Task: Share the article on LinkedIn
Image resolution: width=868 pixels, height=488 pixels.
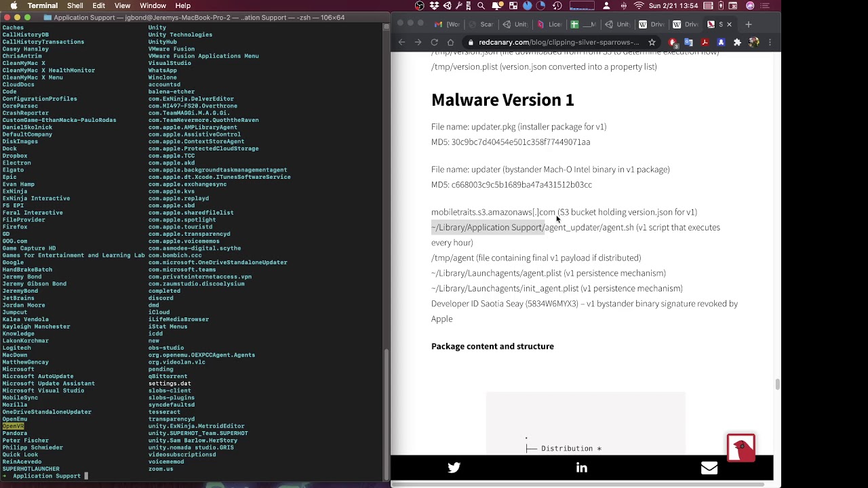Action: pyautogui.click(x=581, y=468)
